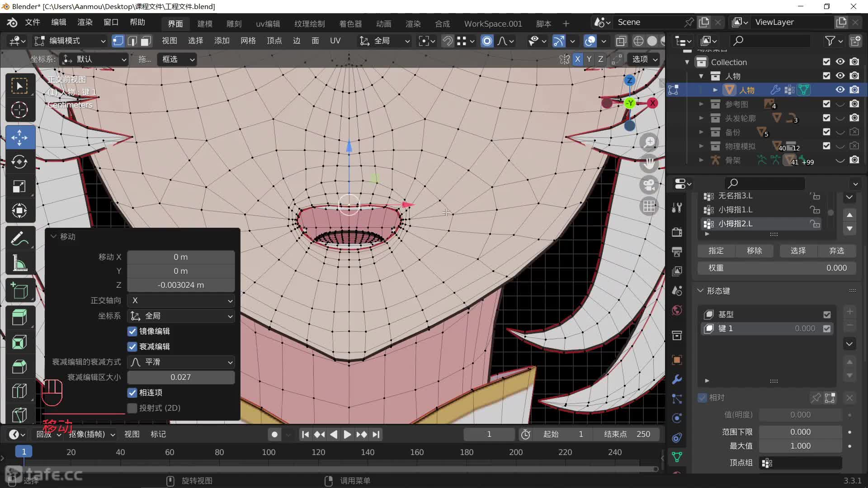Open the 平滑 falloff type dropdown

[x=181, y=362]
